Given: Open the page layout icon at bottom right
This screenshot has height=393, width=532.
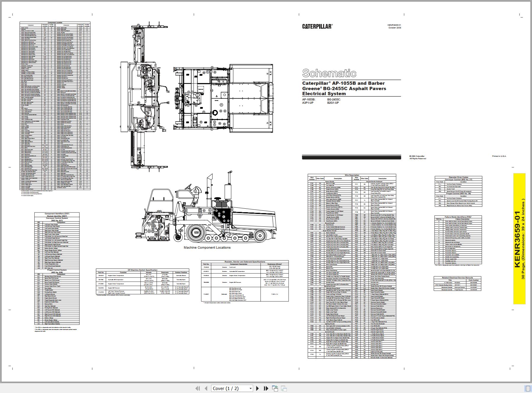Looking at the screenshot, I should click(528, 388).
